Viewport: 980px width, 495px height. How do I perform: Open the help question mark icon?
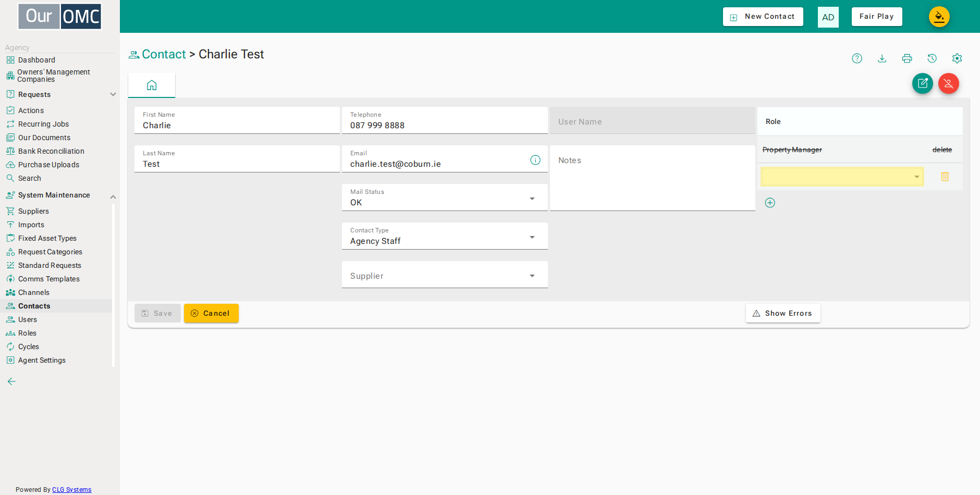[857, 58]
